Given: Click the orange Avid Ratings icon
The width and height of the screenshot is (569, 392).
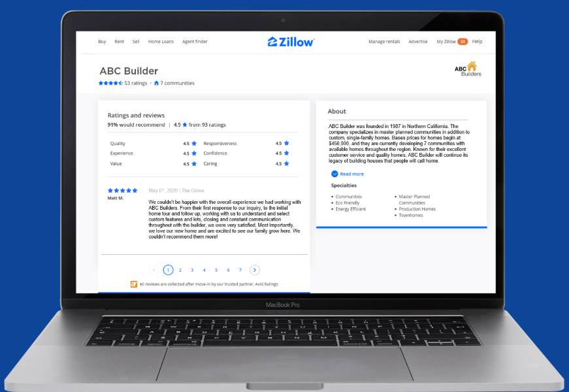Looking at the screenshot, I should click(x=133, y=284).
